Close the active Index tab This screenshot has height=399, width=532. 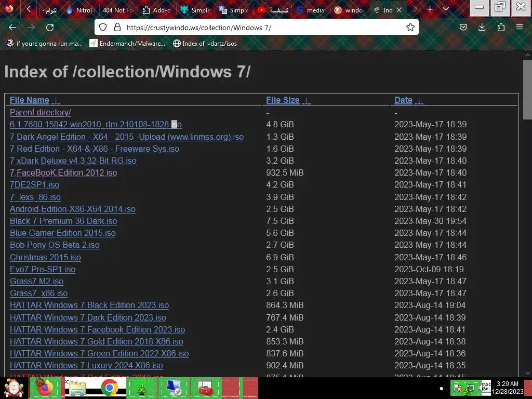point(399,10)
